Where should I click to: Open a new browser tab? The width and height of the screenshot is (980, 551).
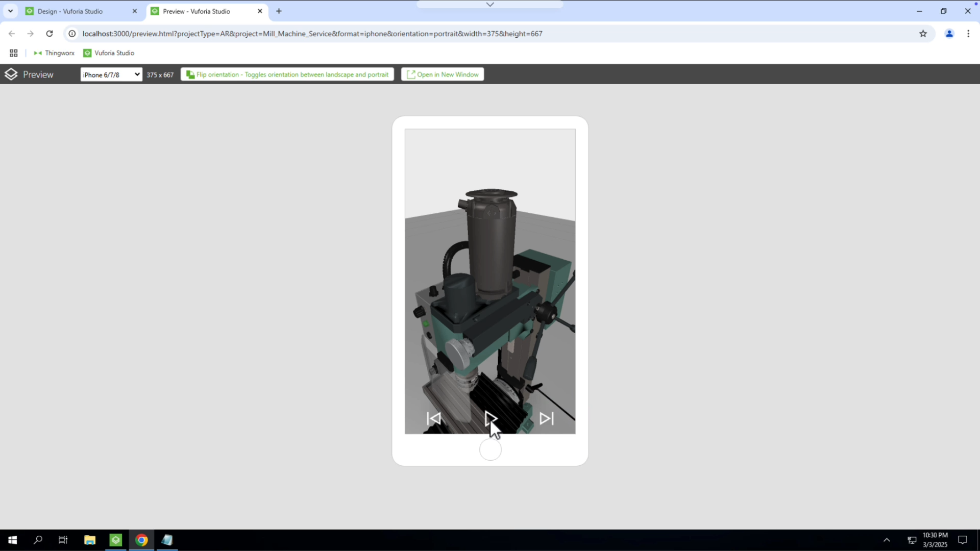(x=279, y=11)
